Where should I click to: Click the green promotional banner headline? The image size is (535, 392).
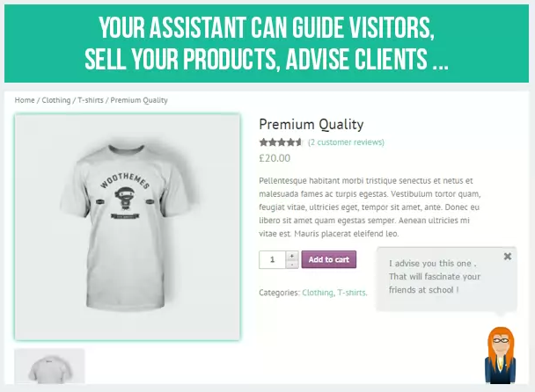[x=267, y=43]
